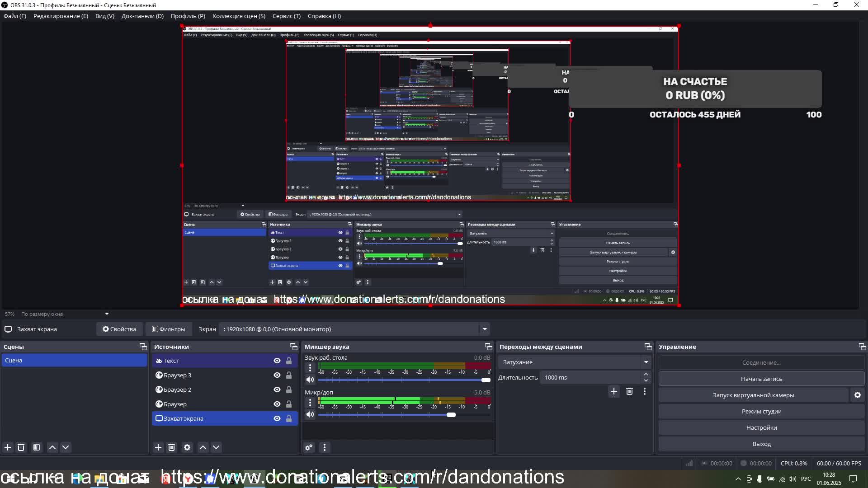The width and height of the screenshot is (868, 488).
Task: Add a new source with plus icon
Action: pyautogui.click(x=158, y=447)
